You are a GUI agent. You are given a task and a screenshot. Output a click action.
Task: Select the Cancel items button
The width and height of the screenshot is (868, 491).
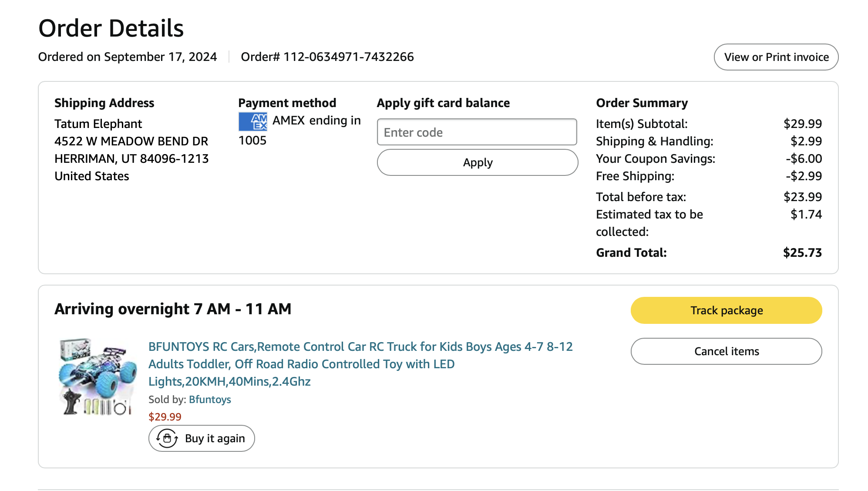(726, 351)
